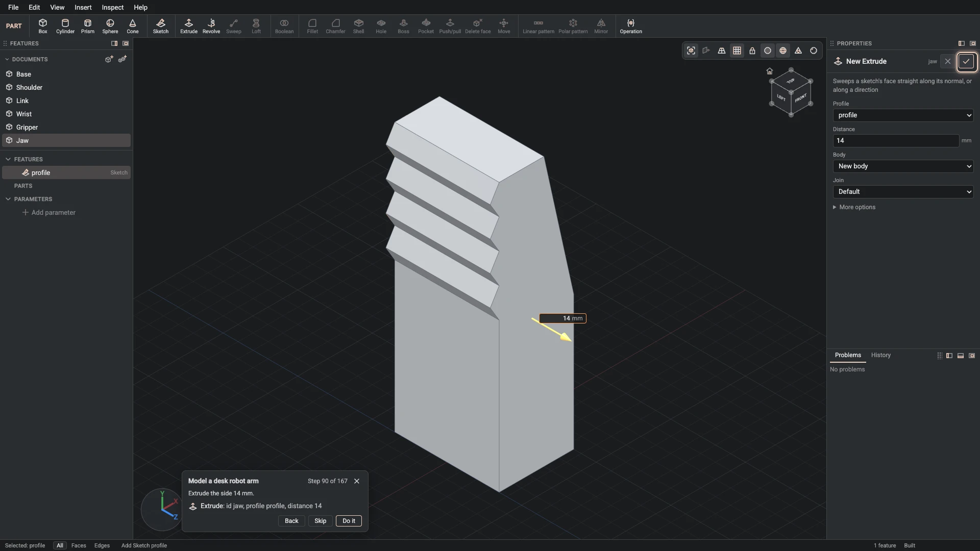Viewport: 980px width, 551px height.
Task: Select the Box primitive tool
Action: point(43,26)
